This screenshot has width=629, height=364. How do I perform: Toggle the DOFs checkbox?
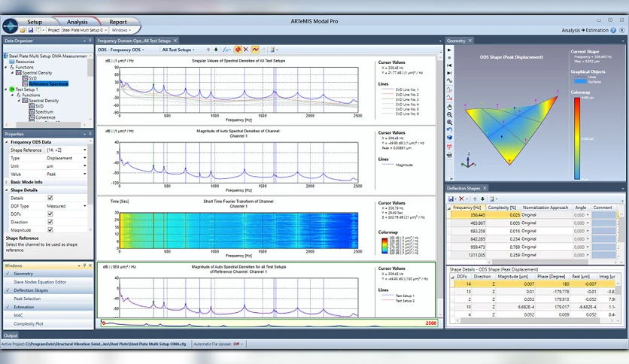coord(50,214)
